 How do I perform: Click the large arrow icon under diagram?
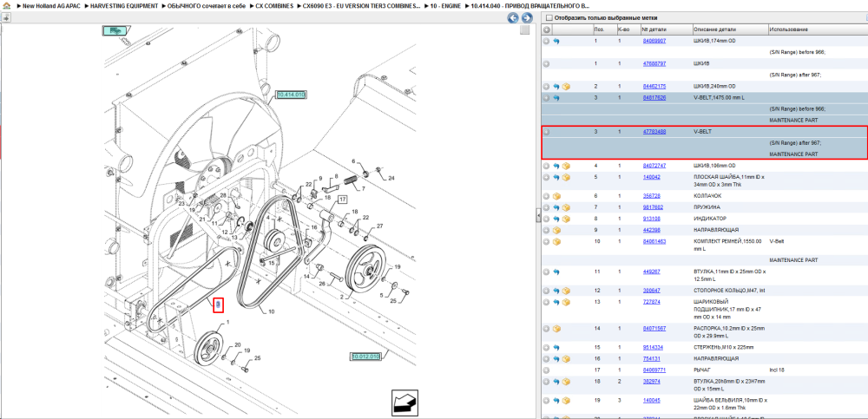tap(404, 403)
